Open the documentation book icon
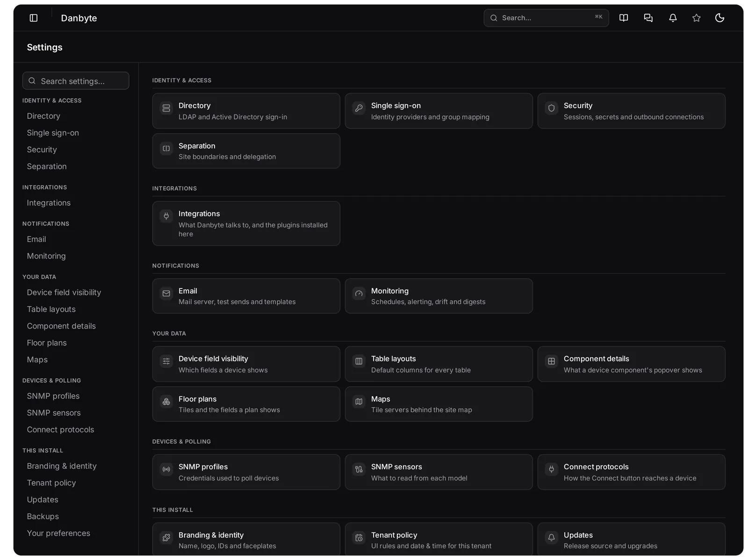This screenshot has height=560, width=748. point(623,18)
